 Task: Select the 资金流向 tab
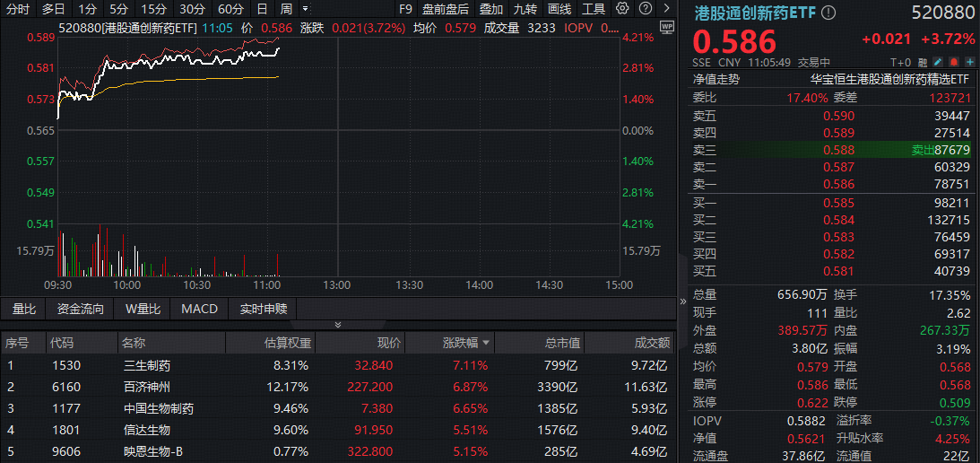[81, 309]
